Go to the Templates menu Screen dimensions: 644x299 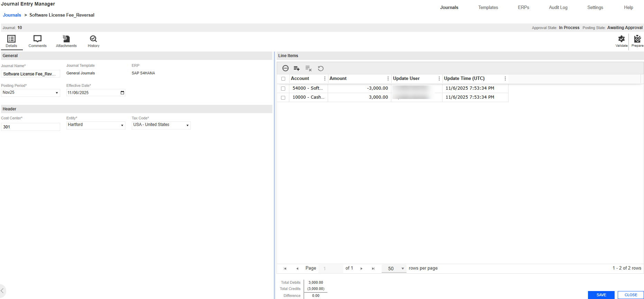click(x=488, y=8)
